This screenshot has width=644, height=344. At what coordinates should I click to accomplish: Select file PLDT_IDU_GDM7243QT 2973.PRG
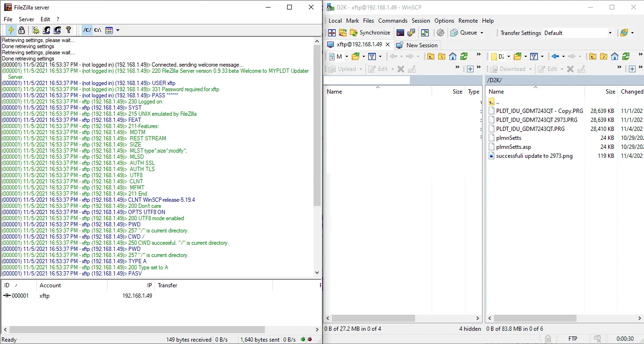(x=537, y=120)
